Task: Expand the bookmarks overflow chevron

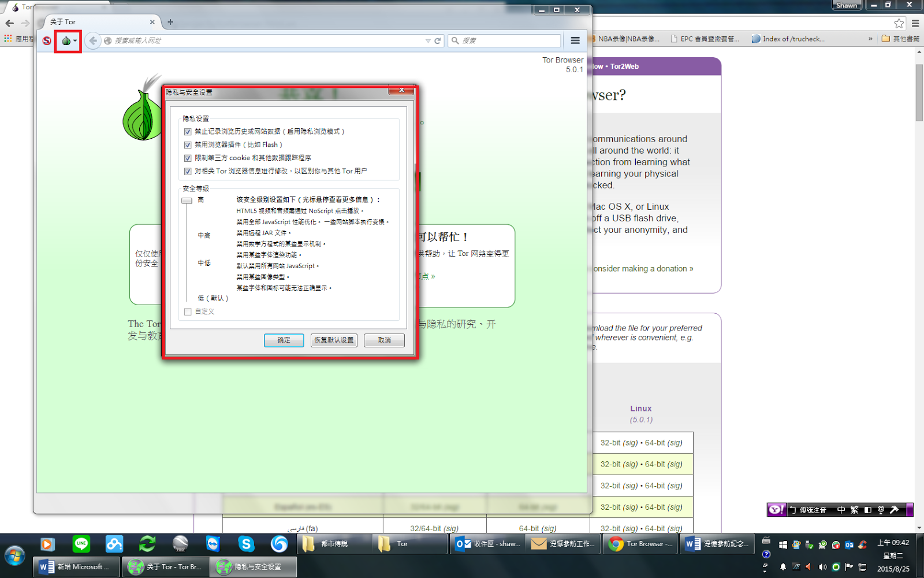Action: (x=870, y=39)
